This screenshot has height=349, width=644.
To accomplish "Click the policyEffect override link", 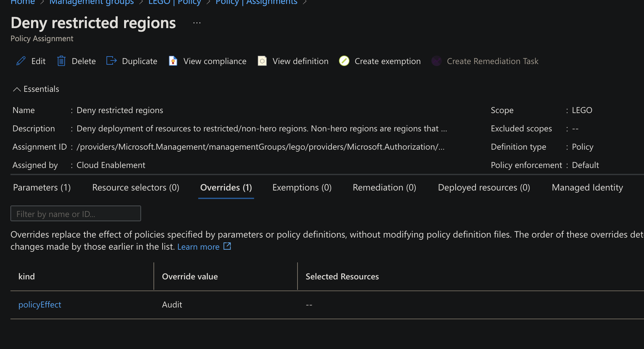I will 40,305.
